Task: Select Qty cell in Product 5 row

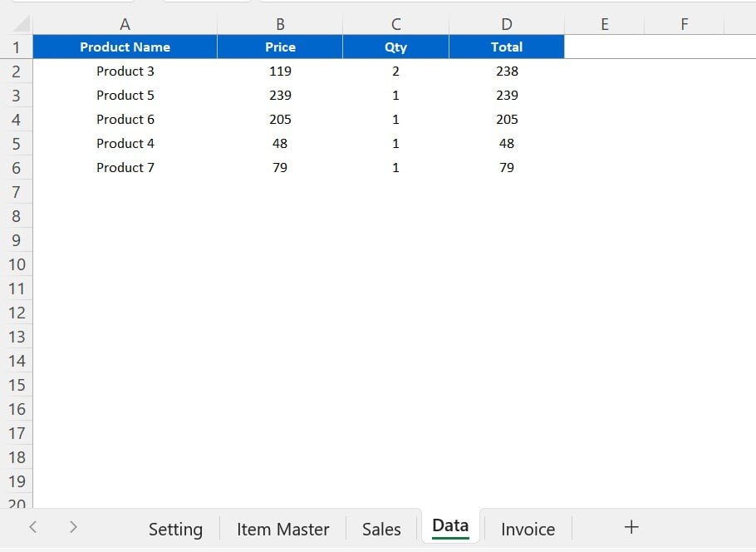Action: 395,95
